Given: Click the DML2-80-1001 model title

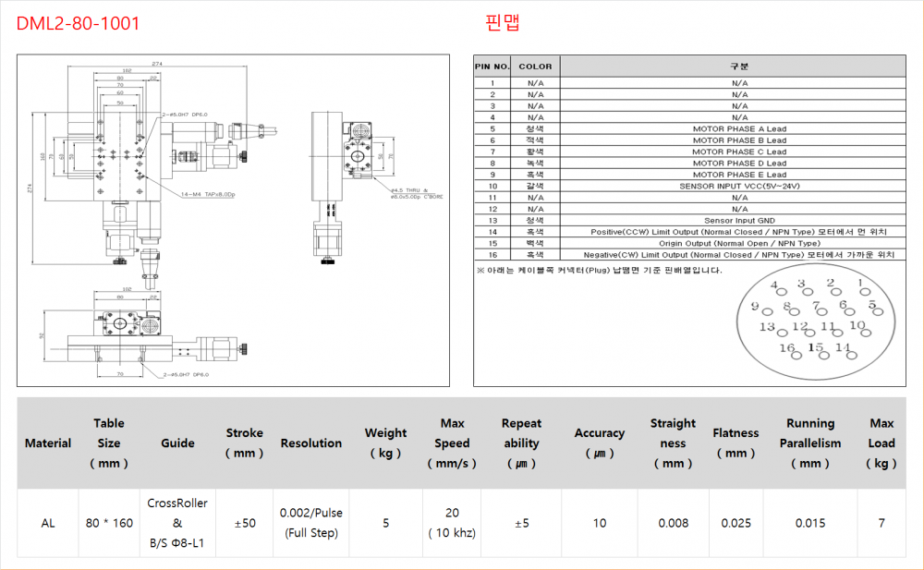Looking at the screenshot, I should [x=79, y=23].
